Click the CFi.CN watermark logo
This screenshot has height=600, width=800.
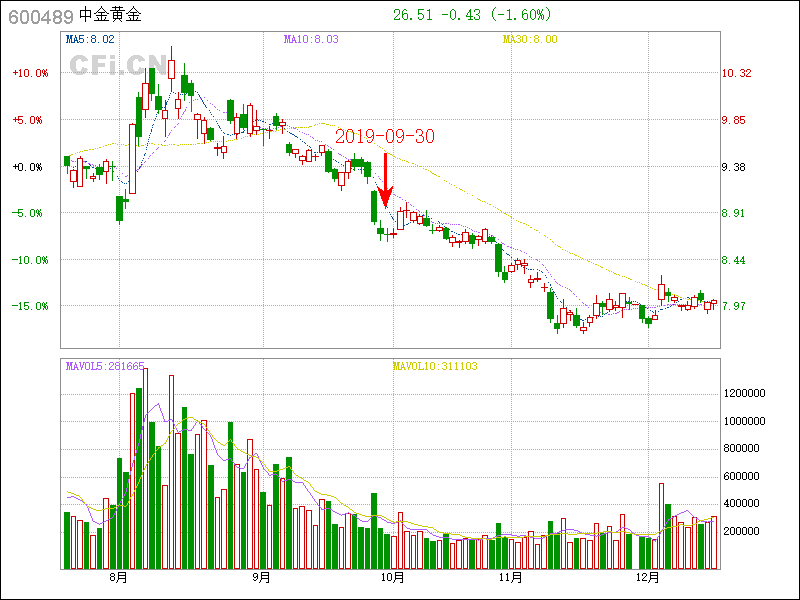pyautogui.click(x=117, y=65)
